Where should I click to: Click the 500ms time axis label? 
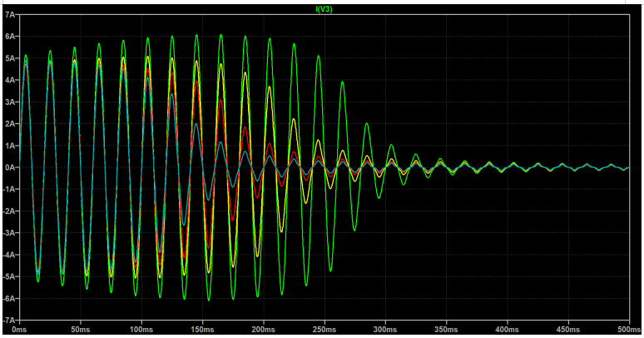(629, 330)
